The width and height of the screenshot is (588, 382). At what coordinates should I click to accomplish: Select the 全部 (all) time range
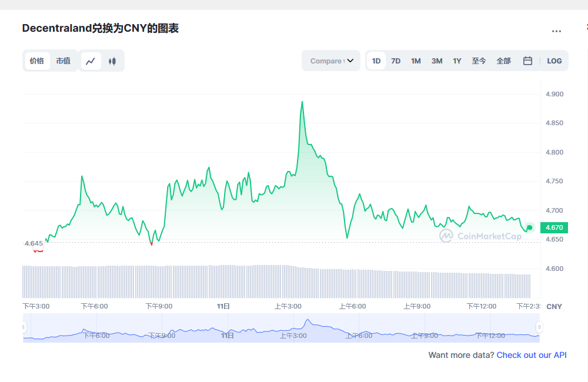504,61
